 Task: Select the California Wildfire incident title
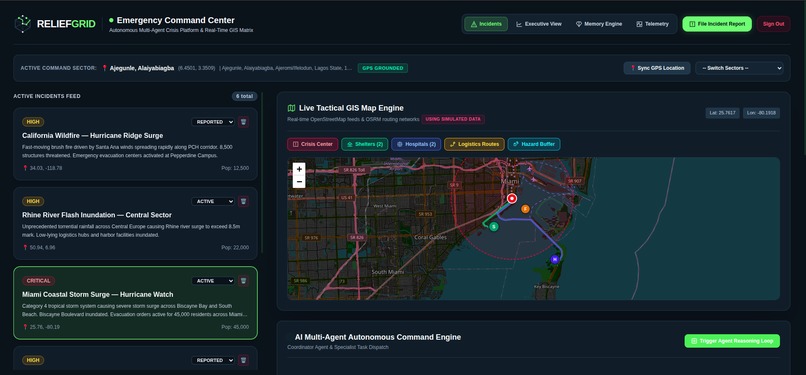[x=93, y=136]
